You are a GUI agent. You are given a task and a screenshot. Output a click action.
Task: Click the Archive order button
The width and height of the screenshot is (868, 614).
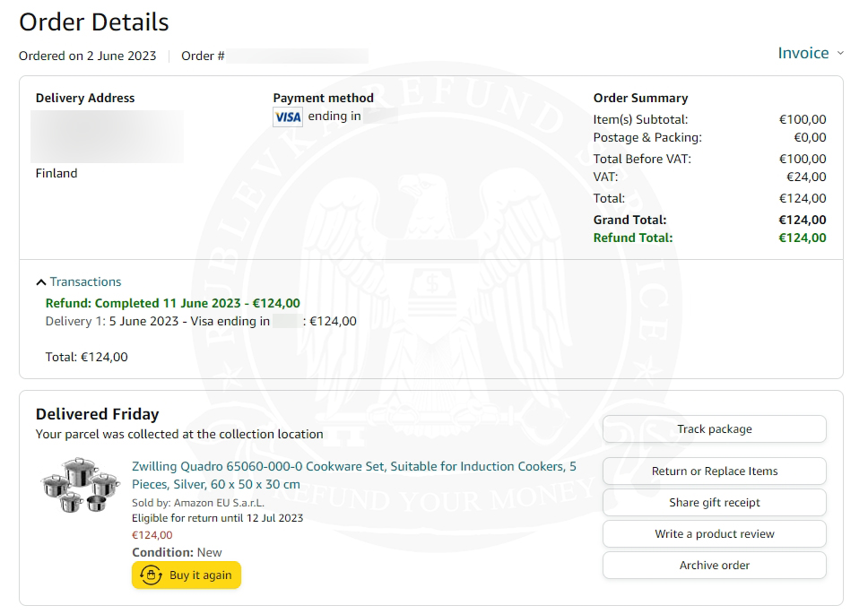click(x=714, y=566)
